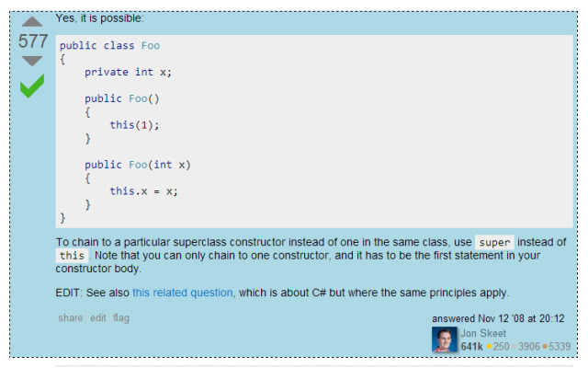
Task: Click the inline 'super' code snippet
Action: click(x=494, y=243)
